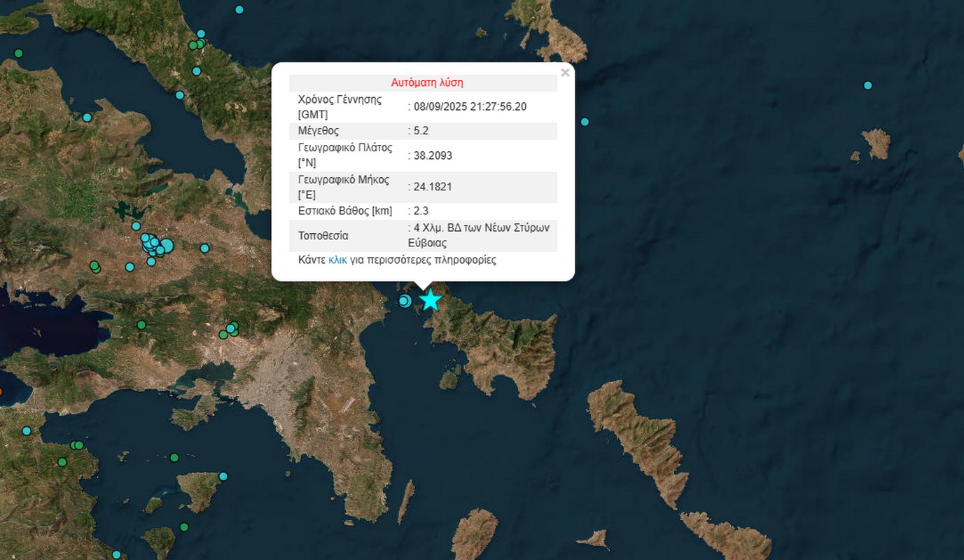The width and height of the screenshot is (964, 560).
Task: Select the cyan marker in the sea right of the popup
Action: point(585,122)
